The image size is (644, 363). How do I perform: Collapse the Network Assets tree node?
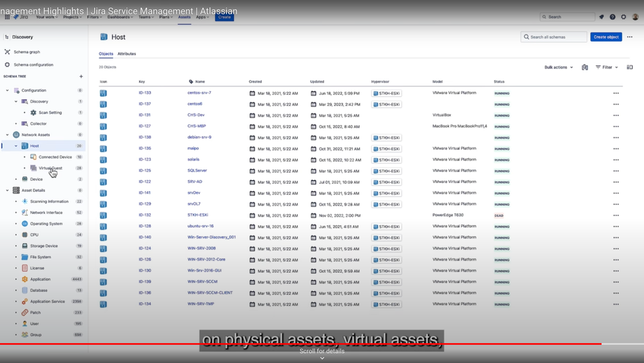[7, 135]
